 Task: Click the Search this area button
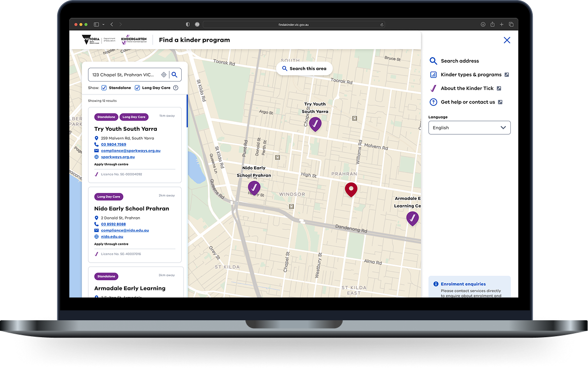pos(304,69)
